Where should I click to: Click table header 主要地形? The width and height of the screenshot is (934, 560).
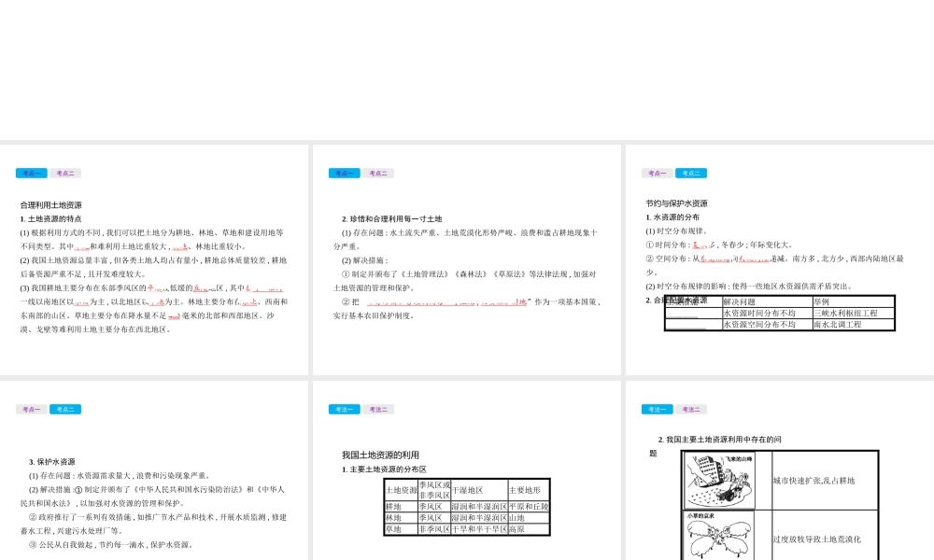coord(529,490)
